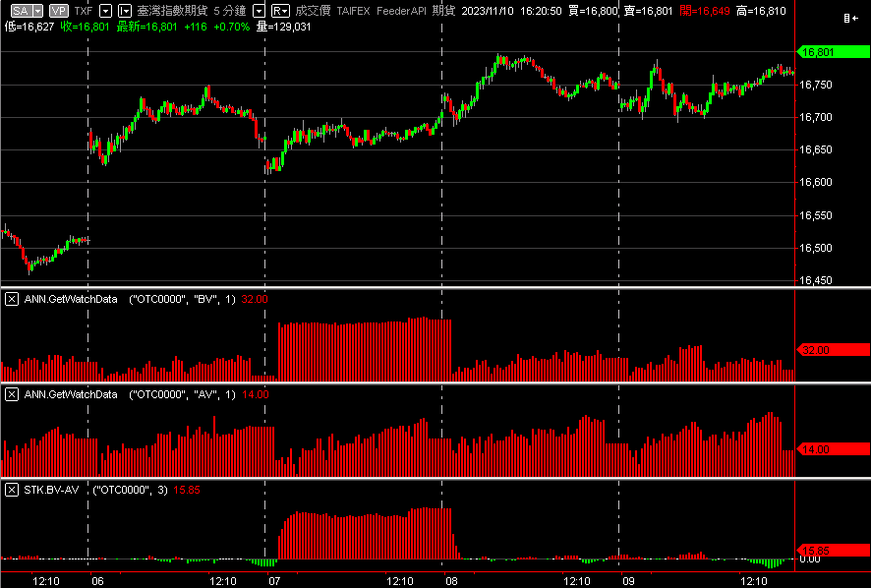The width and height of the screenshot is (871, 588).
Task: Click the 臺灣指數期貨 instrument name
Action: pyautogui.click(x=172, y=11)
